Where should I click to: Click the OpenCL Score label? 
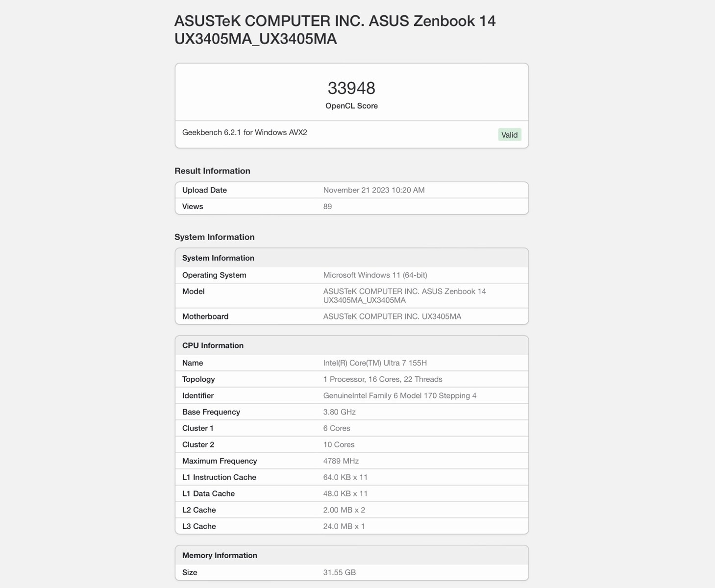[351, 106]
